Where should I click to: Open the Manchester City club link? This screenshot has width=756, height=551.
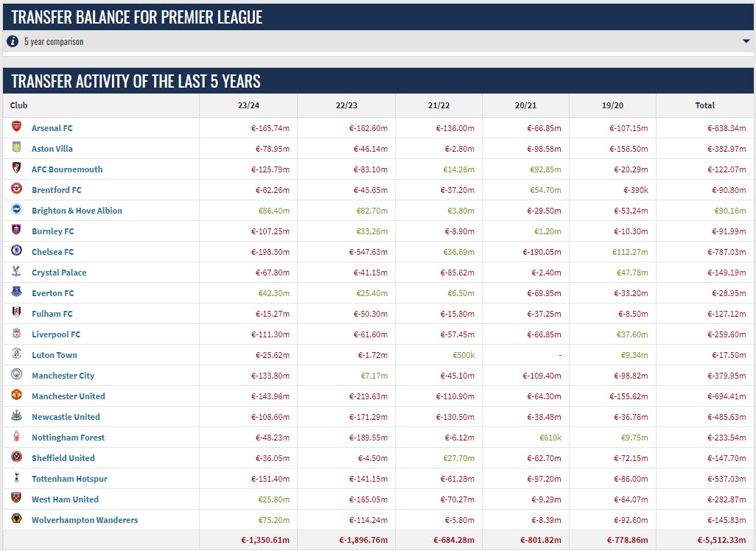63,376
